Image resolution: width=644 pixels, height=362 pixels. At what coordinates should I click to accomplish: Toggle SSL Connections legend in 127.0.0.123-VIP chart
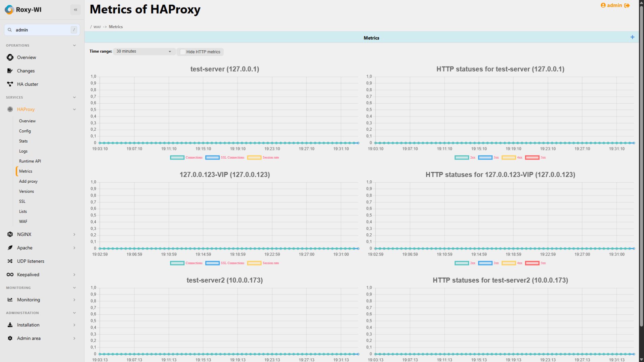point(225,263)
